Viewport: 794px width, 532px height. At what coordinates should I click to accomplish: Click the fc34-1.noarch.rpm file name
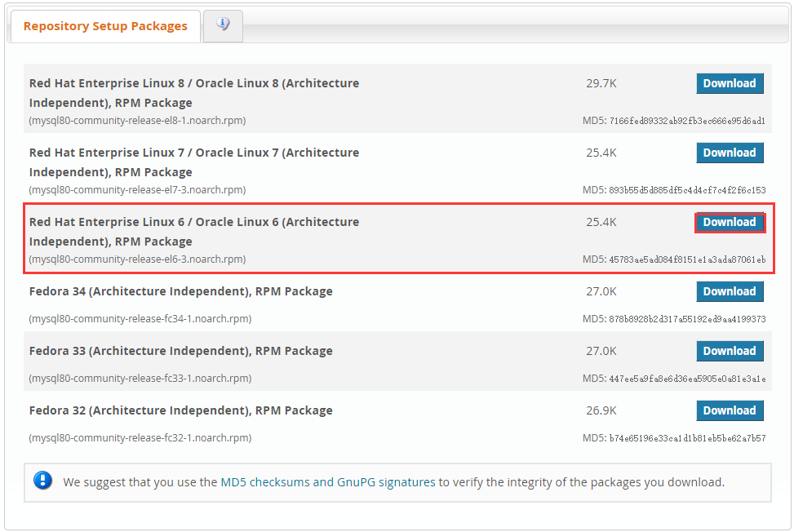coord(140,319)
